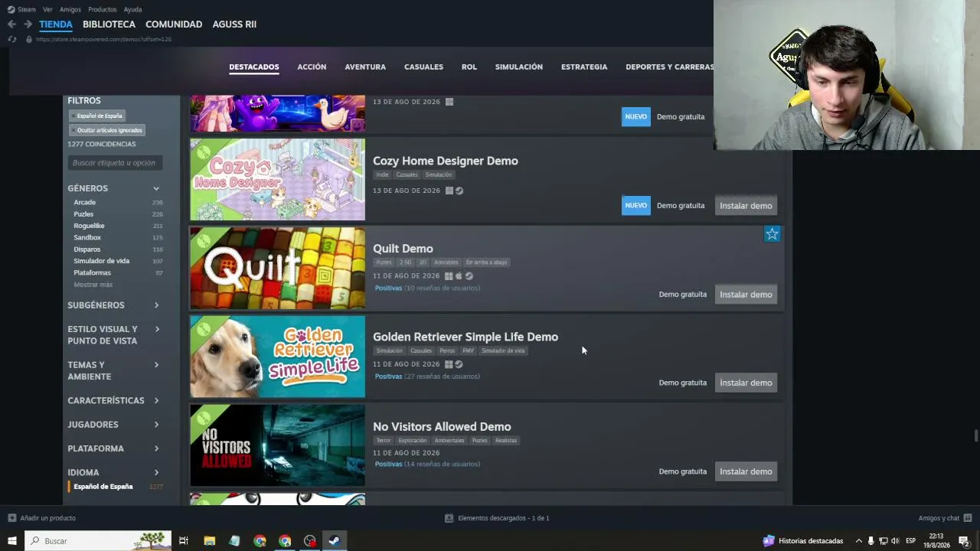Screen dimensions: 980x551
Task: Select the ACCIÓN category tab
Action: click(312, 67)
